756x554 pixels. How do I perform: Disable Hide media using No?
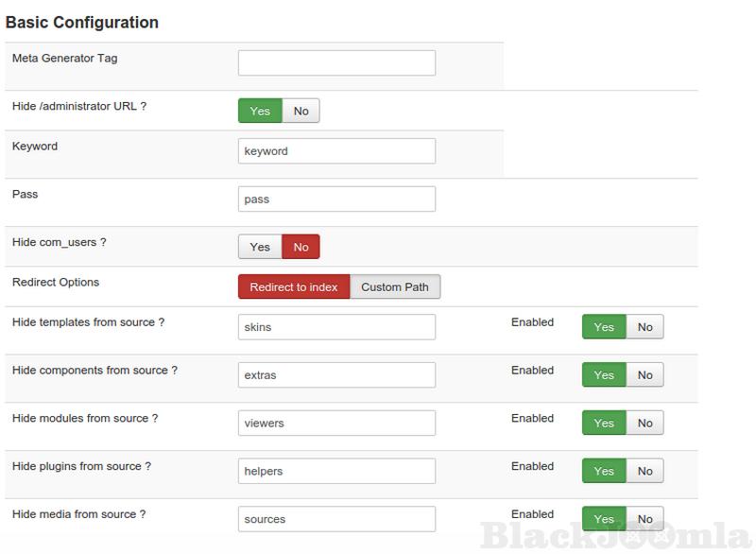point(644,519)
